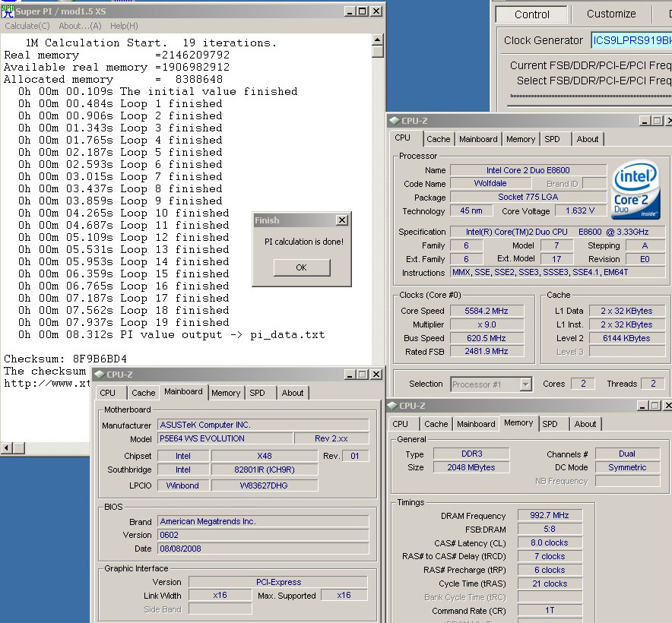Click the FSB:DRAM ratio value '5:8'
Screen dimensions: 672x623
coord(550,529)
